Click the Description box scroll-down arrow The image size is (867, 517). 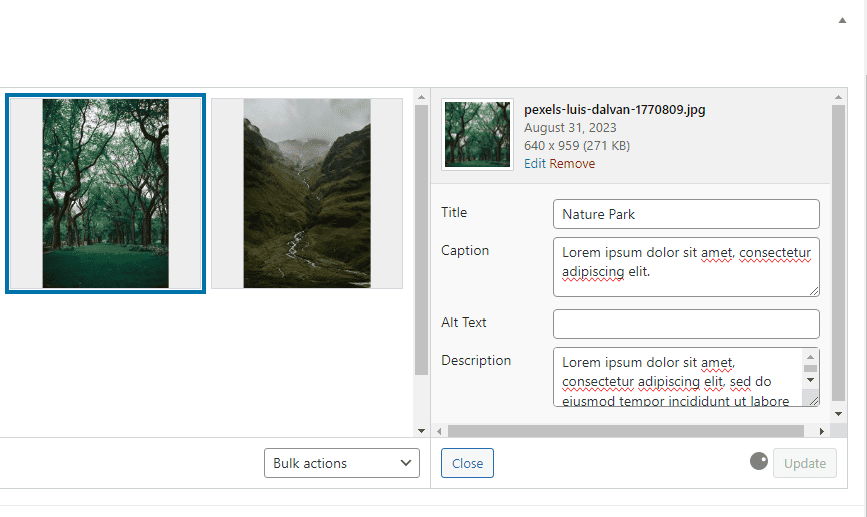811,381
